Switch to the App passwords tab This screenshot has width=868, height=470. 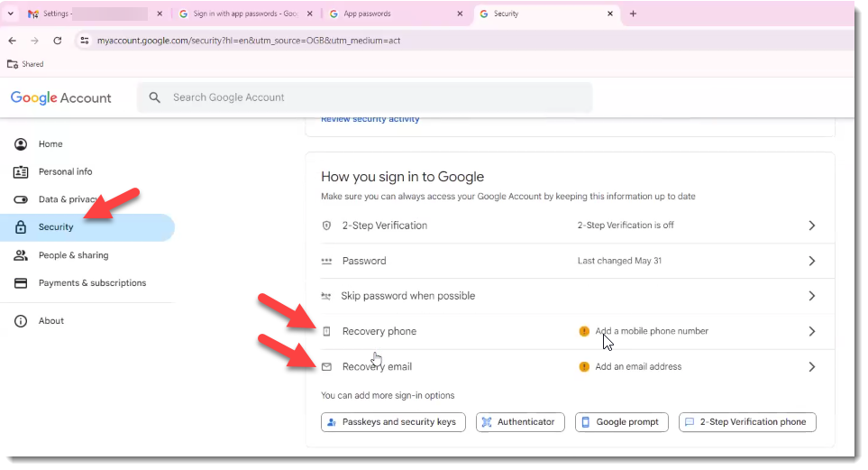pos(396,14)
